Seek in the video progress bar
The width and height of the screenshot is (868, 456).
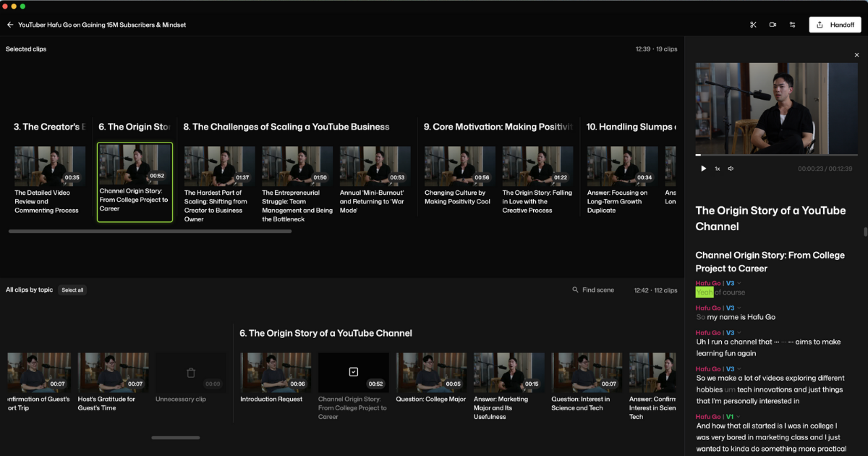coord(774,154)
